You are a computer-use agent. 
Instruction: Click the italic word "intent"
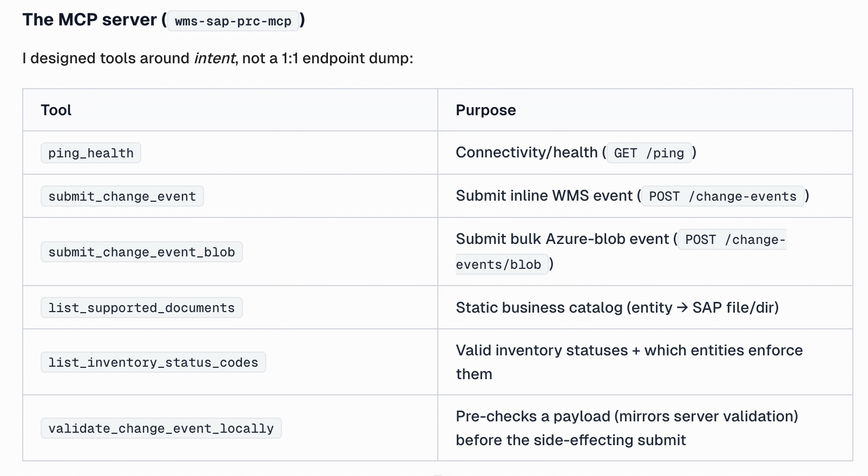point(214,58)
